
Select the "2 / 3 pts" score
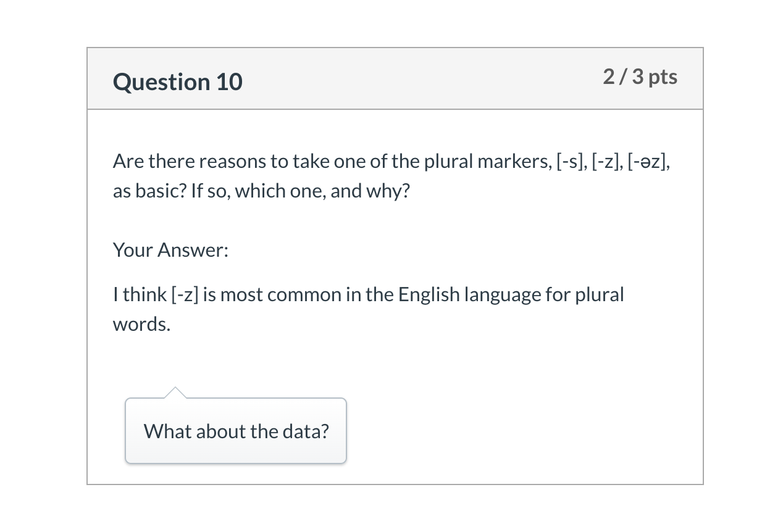tap(640, 77)
